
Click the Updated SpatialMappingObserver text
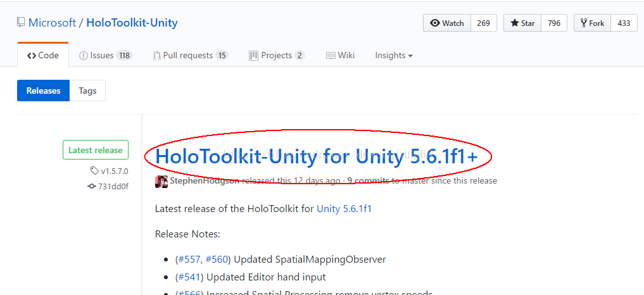(x=310, y=260)
